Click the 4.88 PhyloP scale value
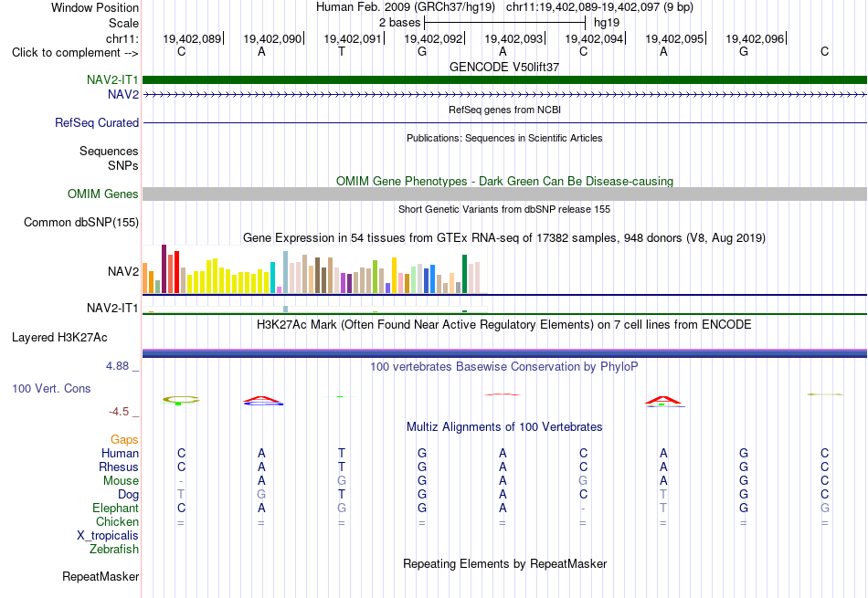The height and width of the screenshot is (598, 868). [117, 366]
